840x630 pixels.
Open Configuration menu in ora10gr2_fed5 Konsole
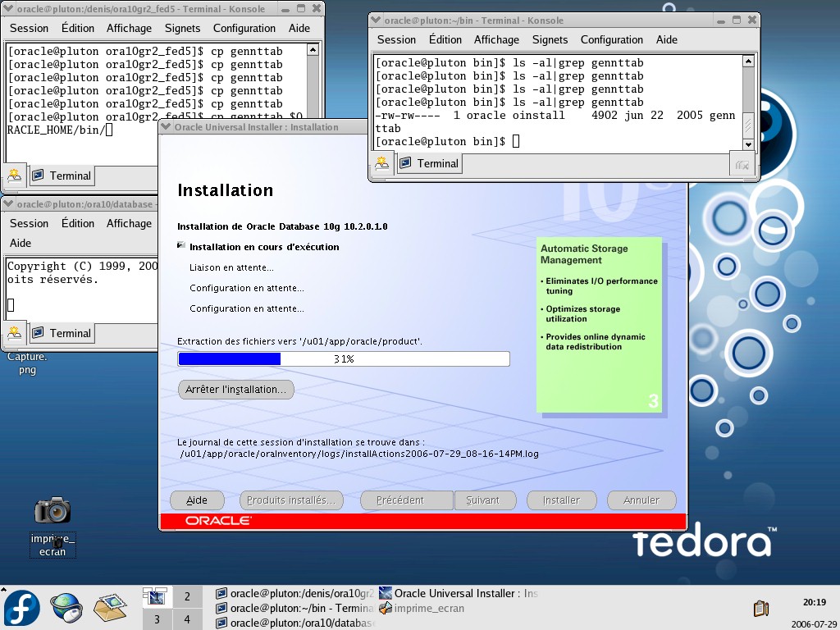[244, 28]
